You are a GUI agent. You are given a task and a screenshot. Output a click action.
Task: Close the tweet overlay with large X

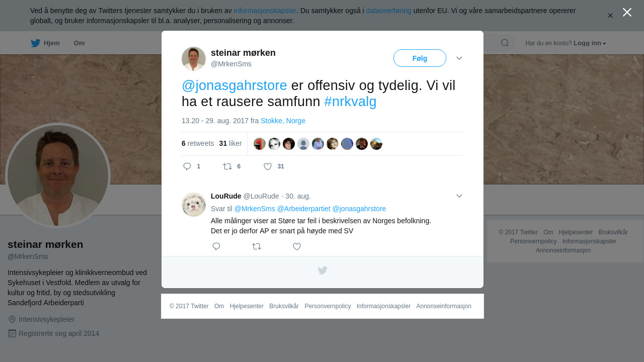coord(627,12)
